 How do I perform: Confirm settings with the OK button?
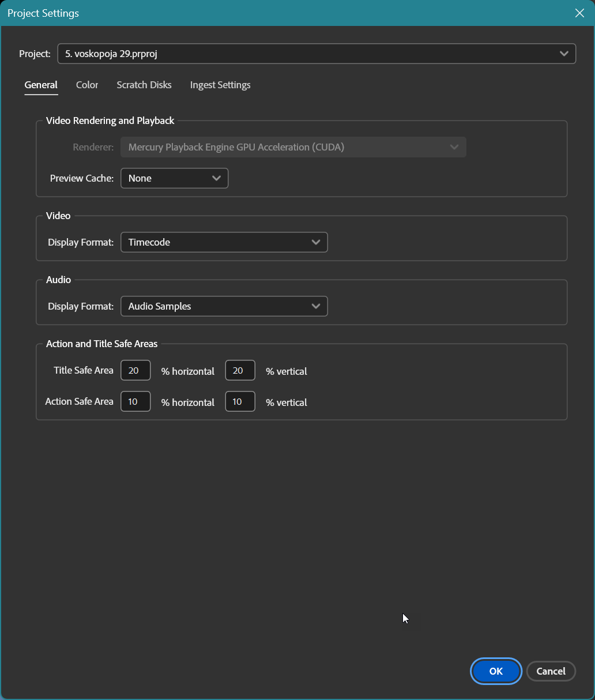(495, 671)
